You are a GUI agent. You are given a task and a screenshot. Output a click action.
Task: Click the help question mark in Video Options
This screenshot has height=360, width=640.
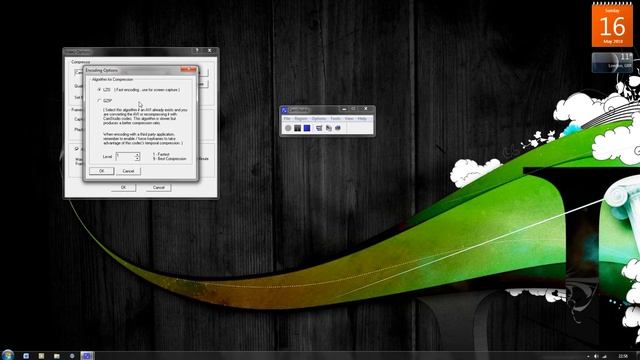coord(197,51)
